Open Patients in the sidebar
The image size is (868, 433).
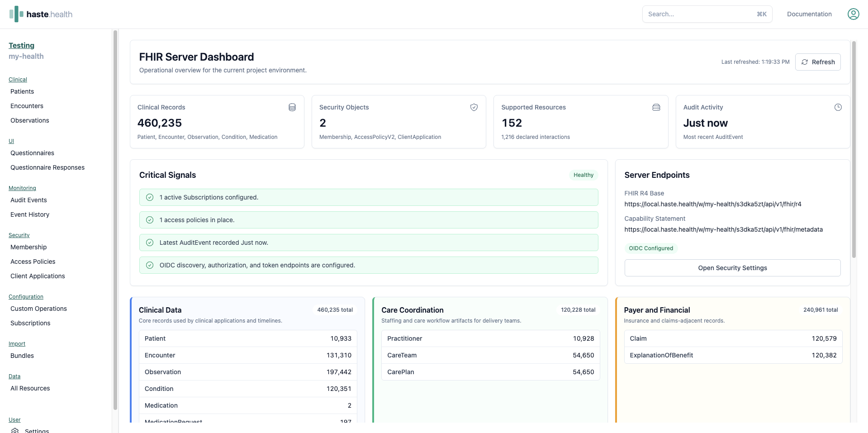click(x=22, y=91)
